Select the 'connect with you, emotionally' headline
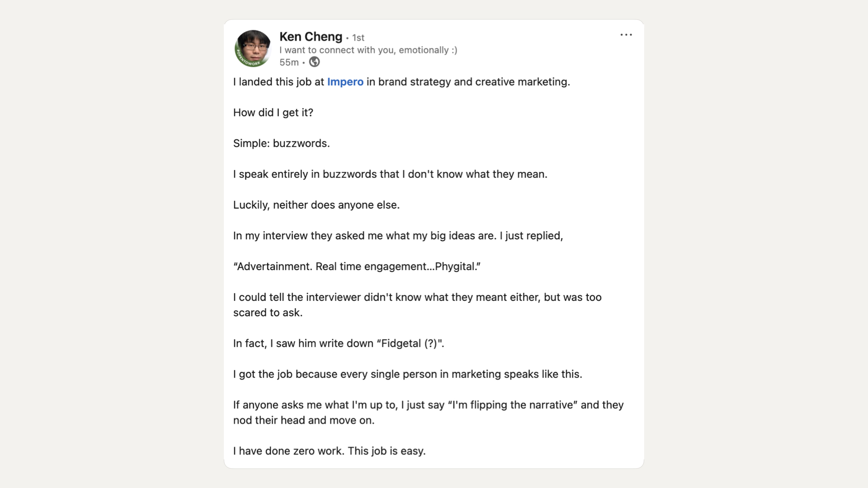Viewport: 868px width, 488px height. [368, 50]
